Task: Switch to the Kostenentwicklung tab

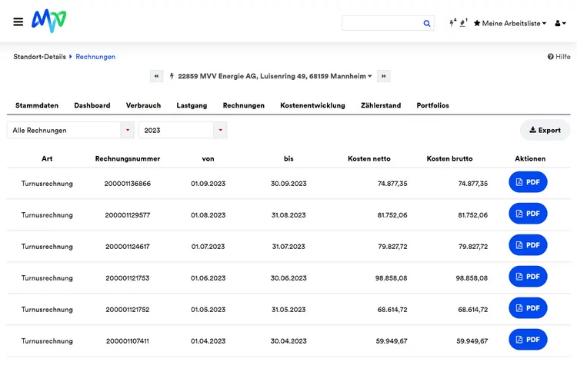Action: [312, 105]
